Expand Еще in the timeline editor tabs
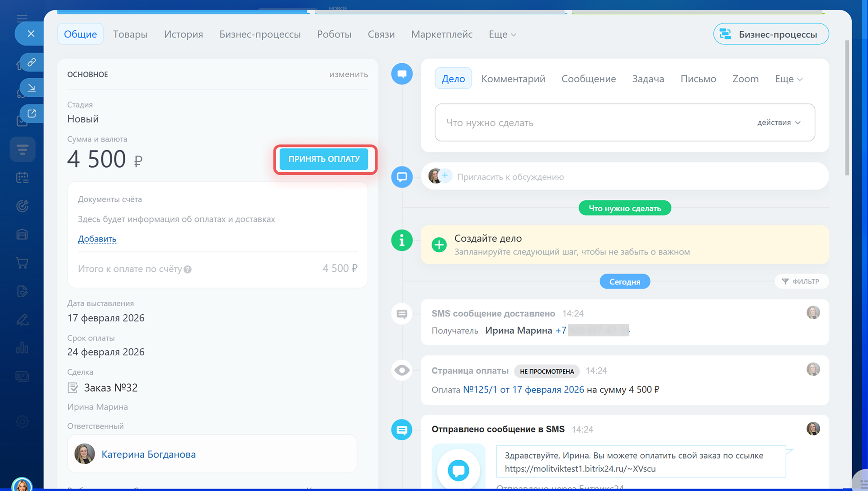This screenshot has height=491, width=868. click(788, 79)
